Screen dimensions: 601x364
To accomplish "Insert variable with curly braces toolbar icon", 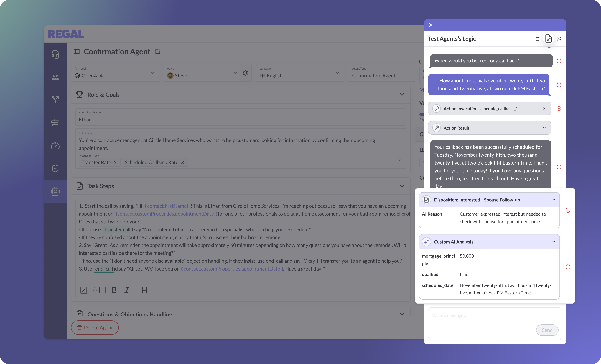I will [x=97, y=290].
